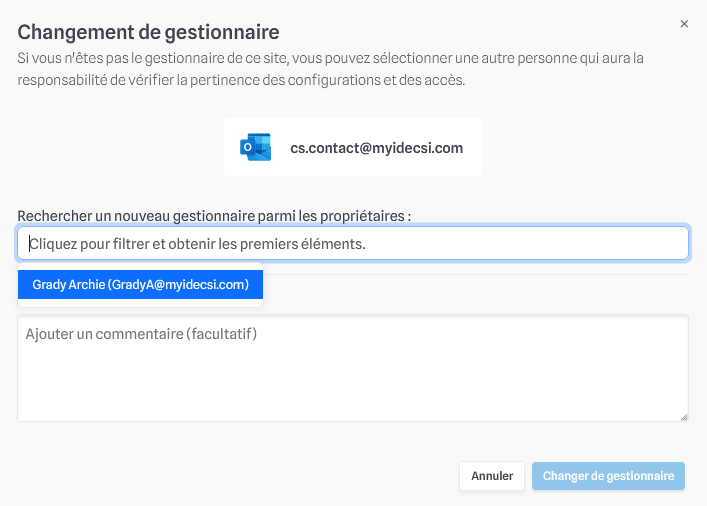Click the Outlook mailbox icon

coord(256,147)
